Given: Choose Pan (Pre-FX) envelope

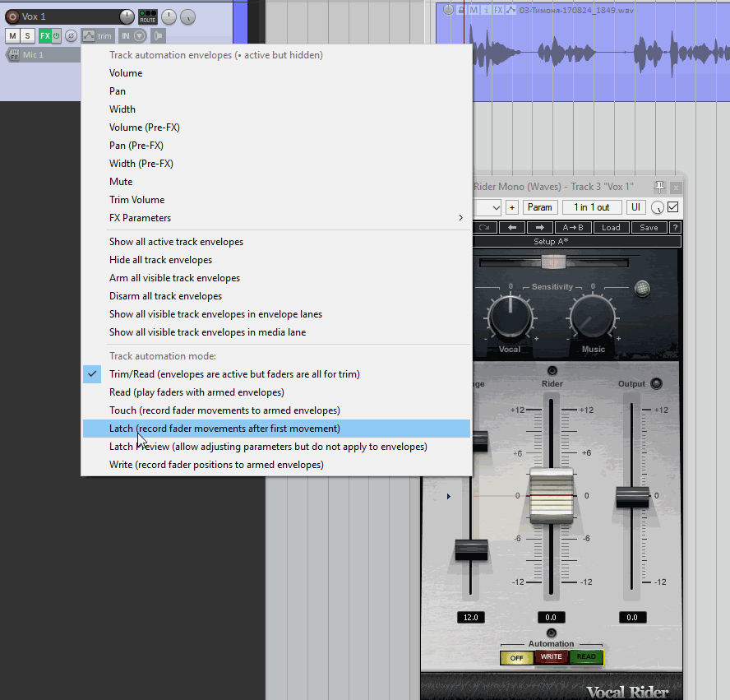Looking at the screenshot, I should point(276,146).
